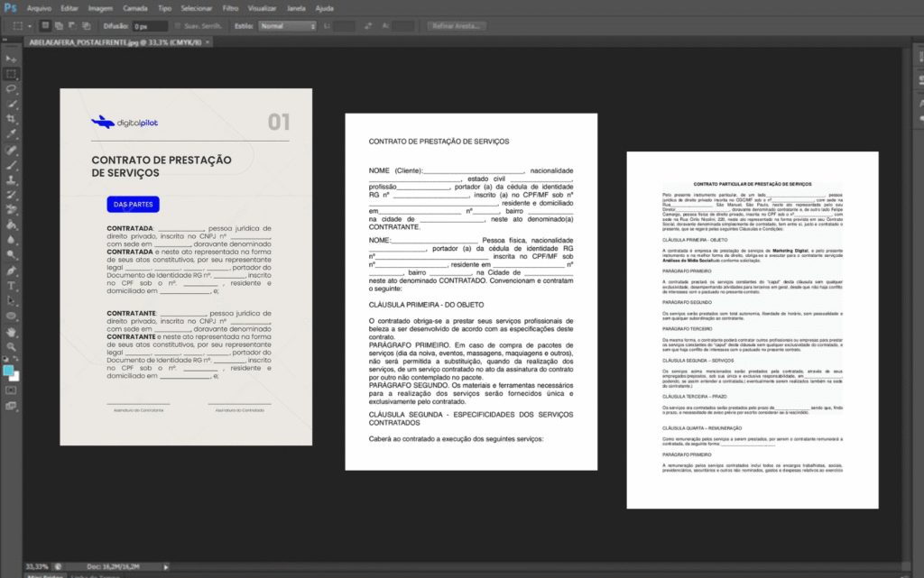Viewport: 924px width, 578px height.
Task: Choose the New Selection mode button
Action: tap(47, 26)
